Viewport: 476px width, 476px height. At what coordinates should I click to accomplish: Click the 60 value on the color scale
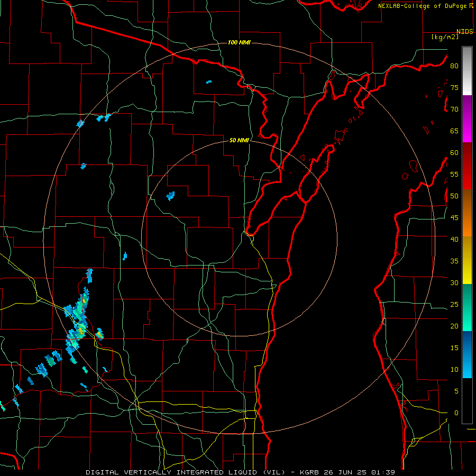click(454, 153)
